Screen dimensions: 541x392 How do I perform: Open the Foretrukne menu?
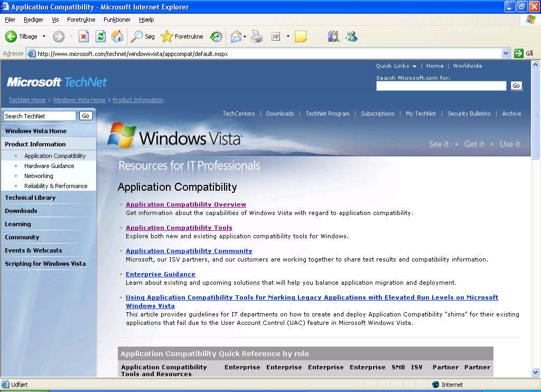(x=81, y=20)
